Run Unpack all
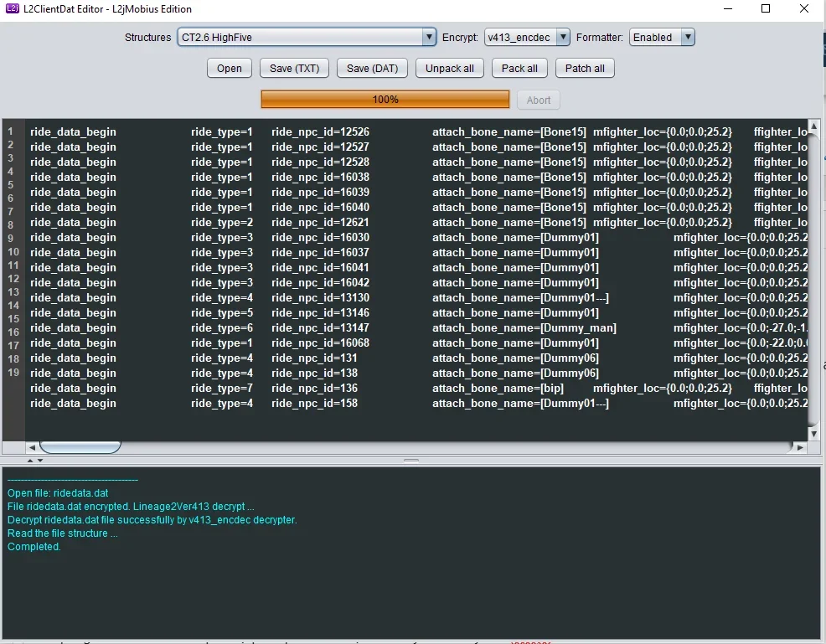 click(449, 69)
